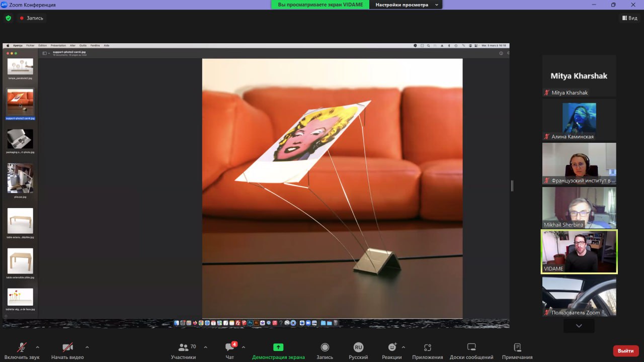Open the Aide menu in shared screen

106,45
